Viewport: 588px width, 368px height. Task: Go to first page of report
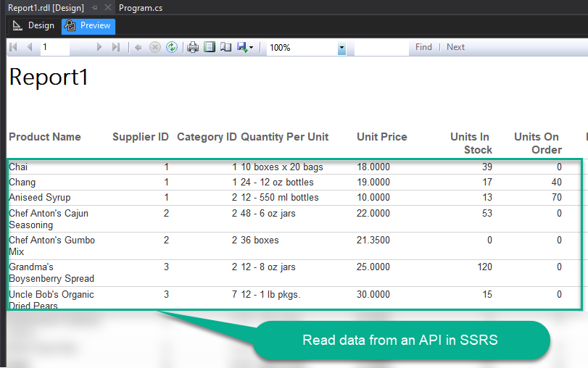pyautogui.click(x=14, y=47)
